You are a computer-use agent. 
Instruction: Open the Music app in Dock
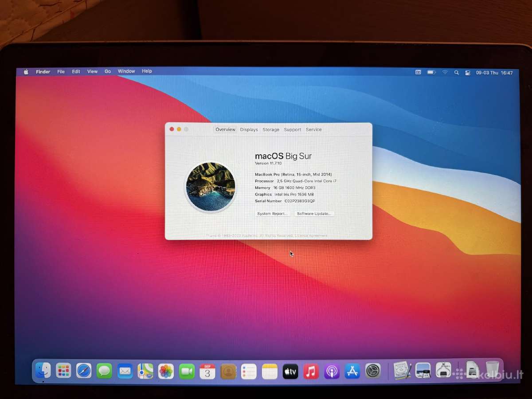(x=311, y=371)
